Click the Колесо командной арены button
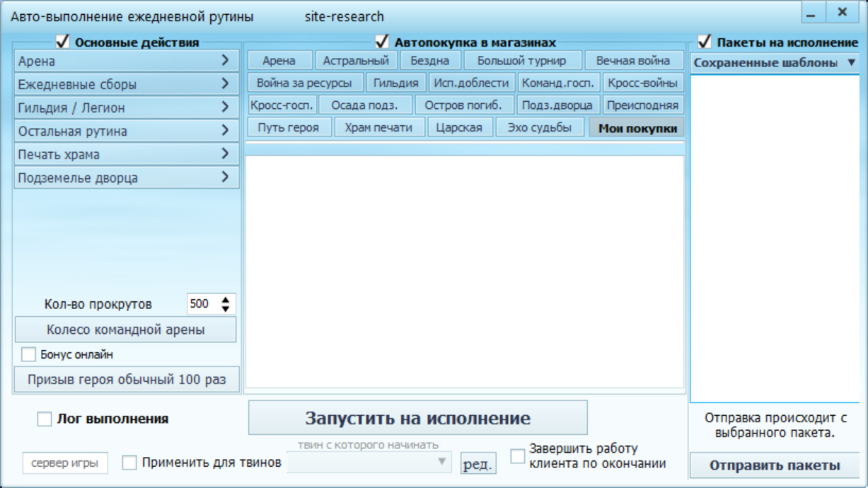This screenshot has width=868, height=488. 126,330
